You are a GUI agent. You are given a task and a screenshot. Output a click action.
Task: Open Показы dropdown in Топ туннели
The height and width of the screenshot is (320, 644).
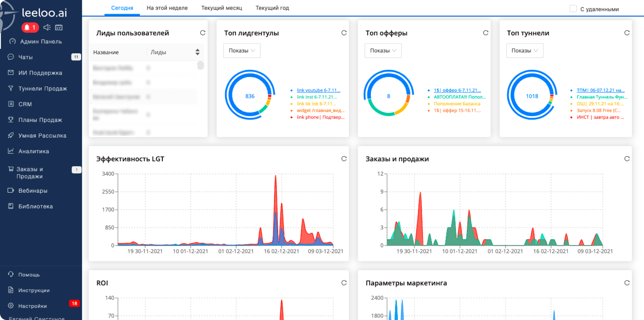(525, 51)
